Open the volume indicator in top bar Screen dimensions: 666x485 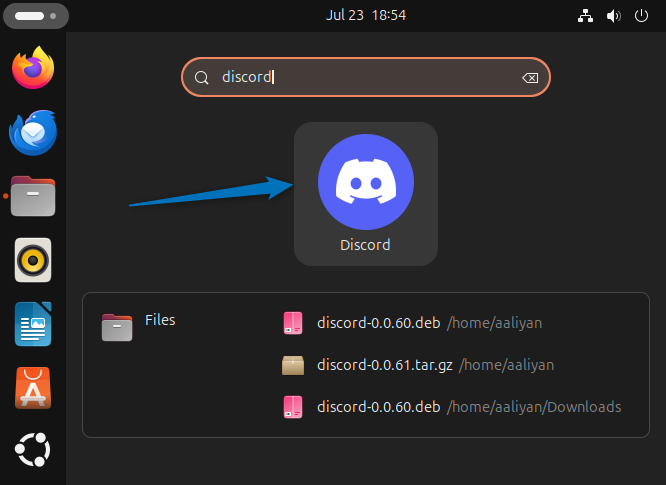click(613, 16)
